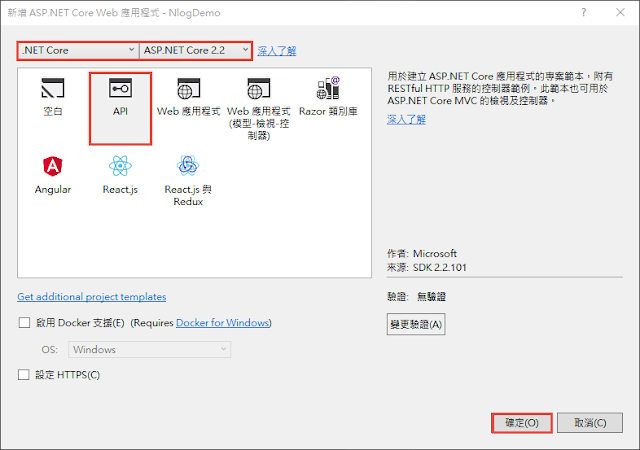Click 深入了解 link under template description

(407, 120)
